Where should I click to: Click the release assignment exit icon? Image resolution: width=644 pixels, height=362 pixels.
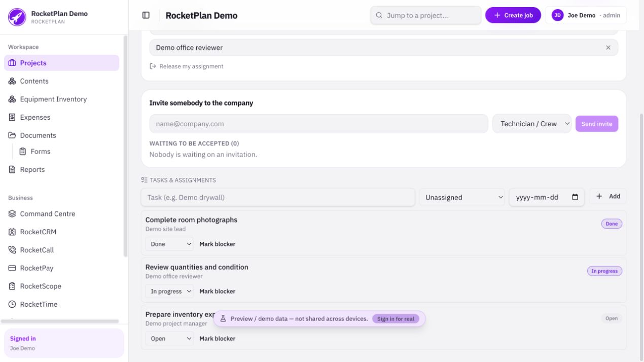[153, 66]
